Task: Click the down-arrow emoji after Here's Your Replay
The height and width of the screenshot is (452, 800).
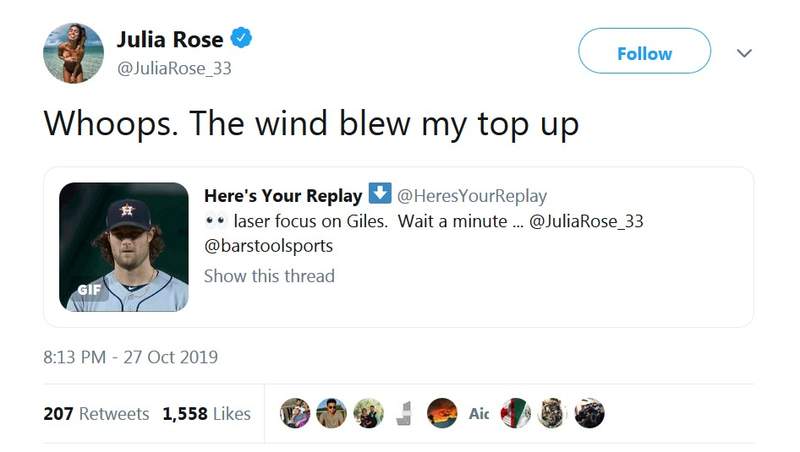Action: pos(380,194)
